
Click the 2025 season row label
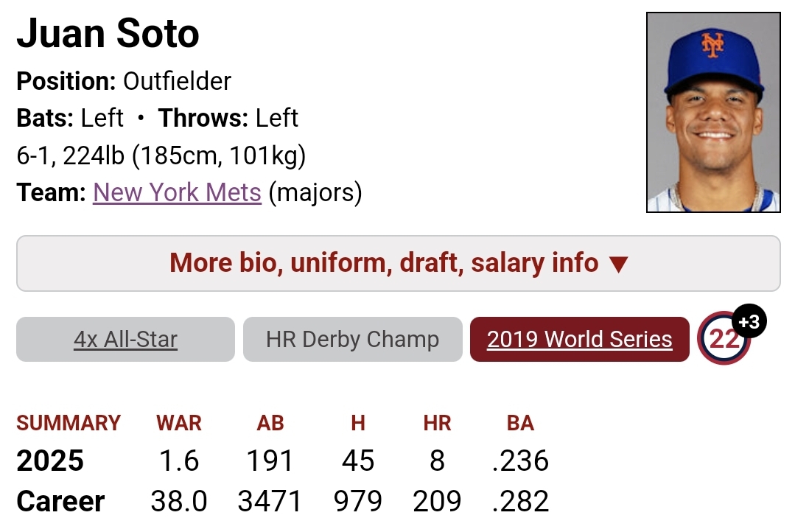coord(49,461)
